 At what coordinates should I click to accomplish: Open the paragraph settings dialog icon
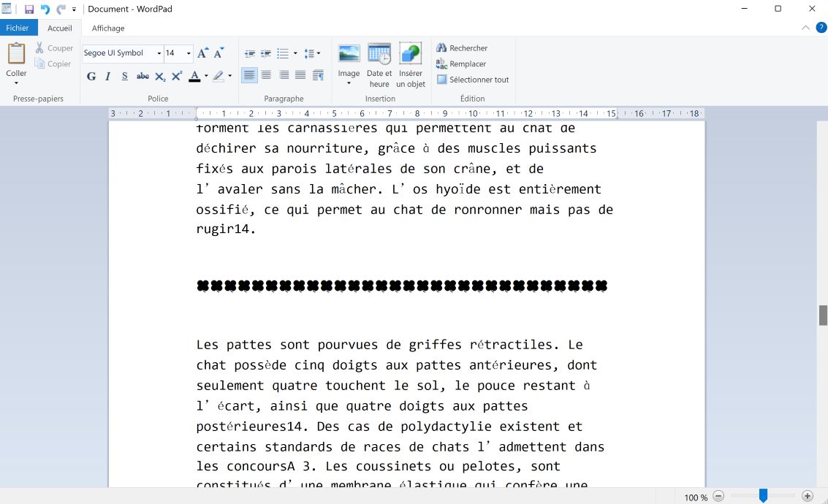pos(318,76)
